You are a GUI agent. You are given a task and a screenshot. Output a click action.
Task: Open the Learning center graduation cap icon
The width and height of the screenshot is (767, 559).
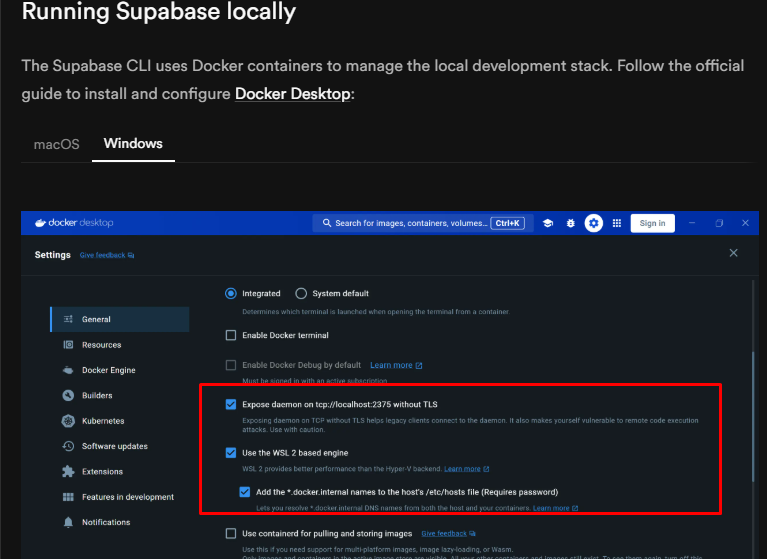click(548, 223)
